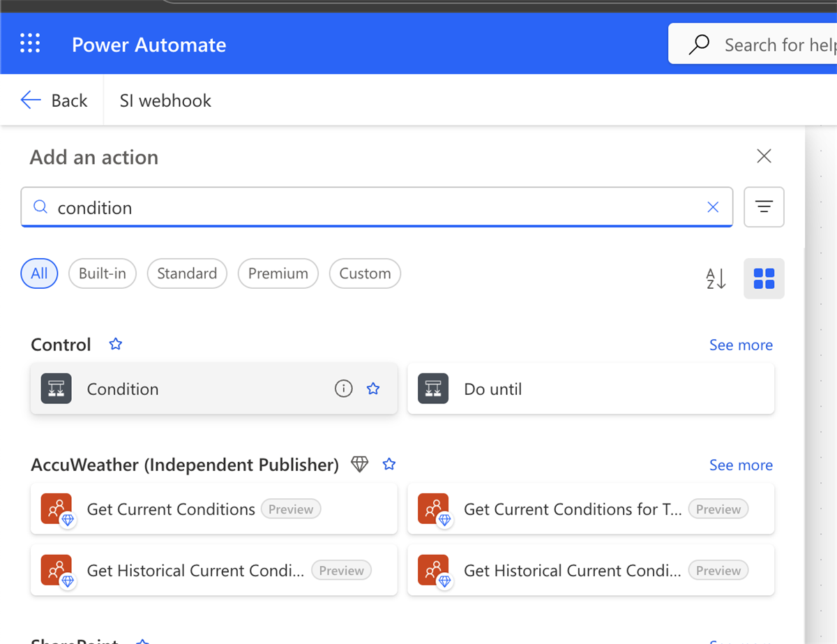See more Control actions

(741, 345)
